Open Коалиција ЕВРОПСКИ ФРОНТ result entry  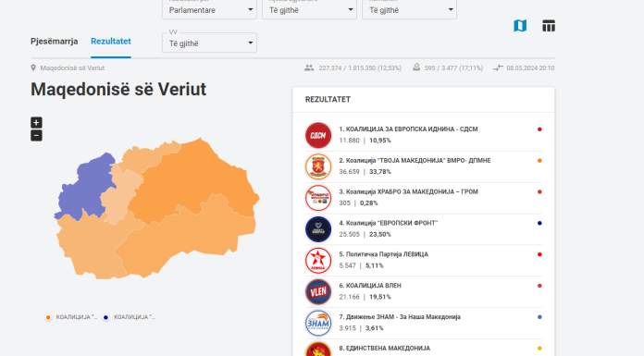tap(424, 228)
